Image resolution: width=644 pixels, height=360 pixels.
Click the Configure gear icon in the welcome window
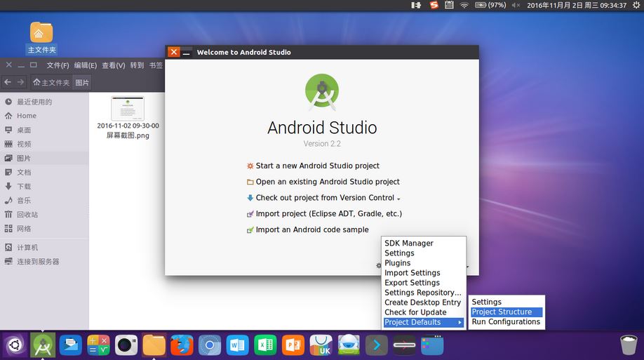pos(378,265)
